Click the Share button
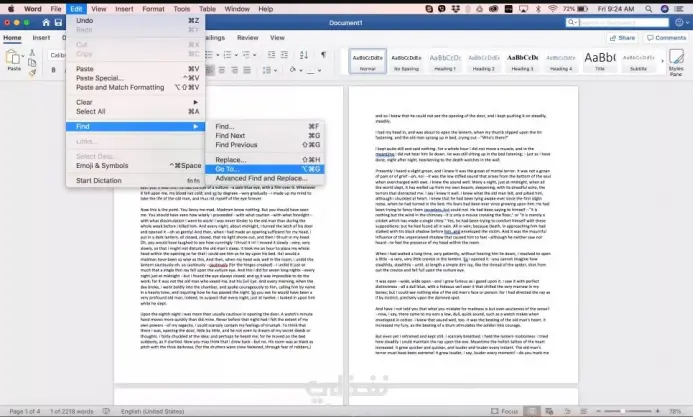The height and width of the screenshot is (417, 693). 622,38
